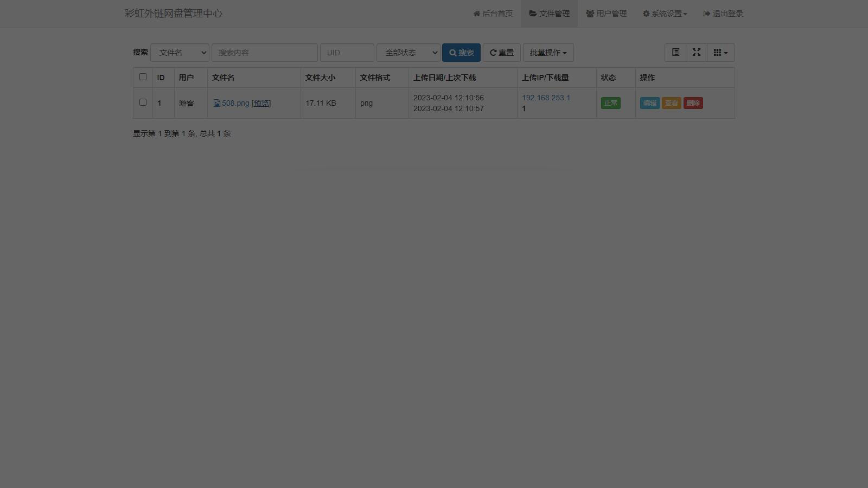Switch to 用户管理 in the navbar

coord(606,14)
